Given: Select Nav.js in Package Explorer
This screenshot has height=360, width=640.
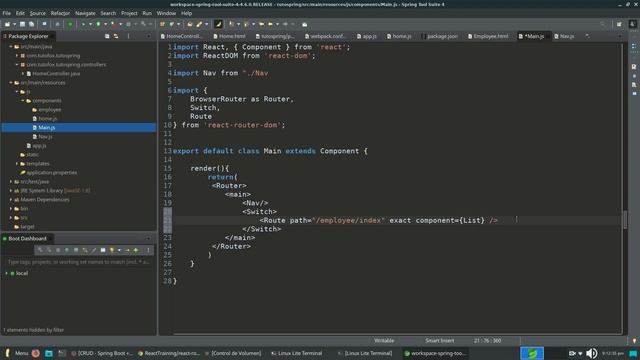Looking at the screenshot, I should pos(45,137).
